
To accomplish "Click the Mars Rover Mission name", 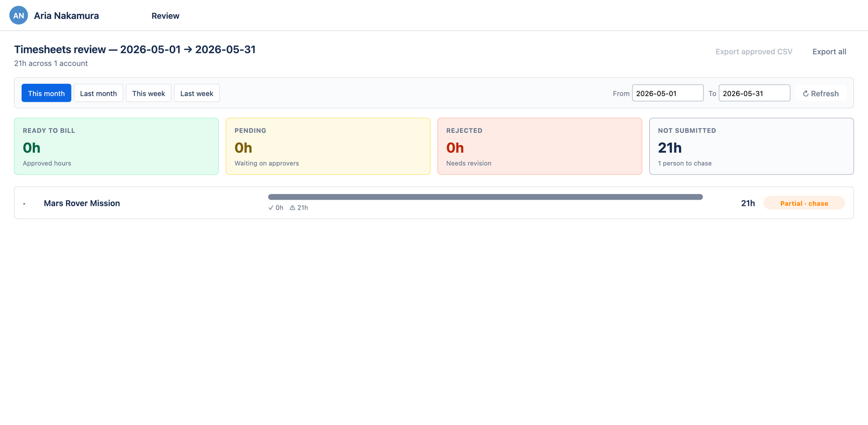I will [x=82, y=203].
